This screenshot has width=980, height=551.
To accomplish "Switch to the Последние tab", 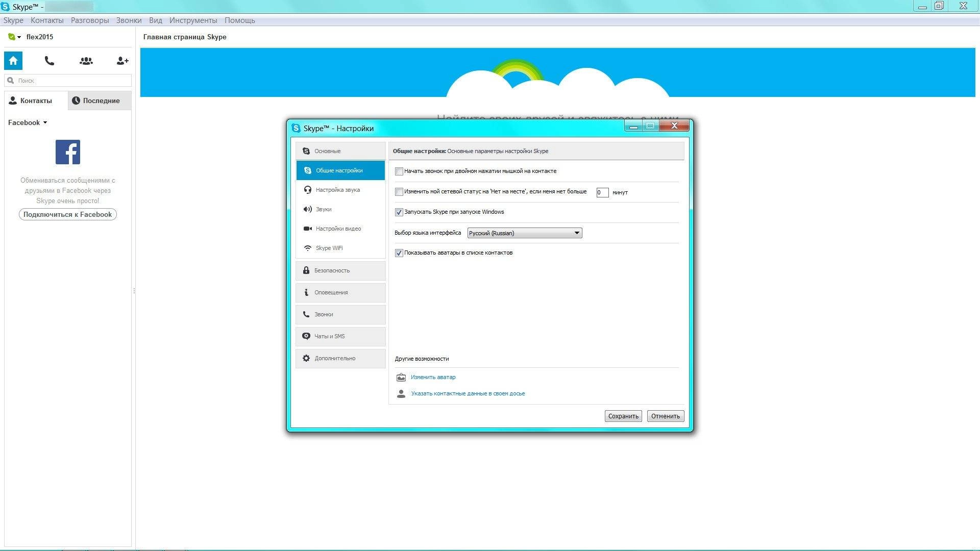I will (100, 101).
